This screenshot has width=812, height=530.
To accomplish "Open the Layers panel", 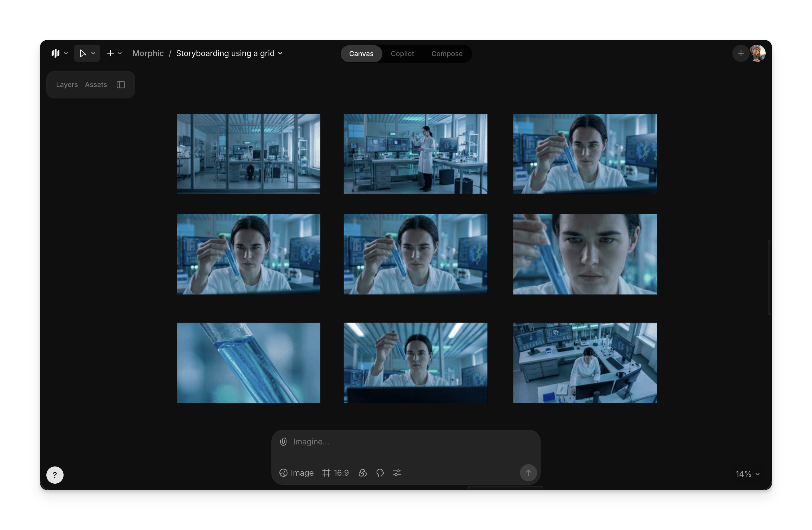I will [x=66, y=85].
